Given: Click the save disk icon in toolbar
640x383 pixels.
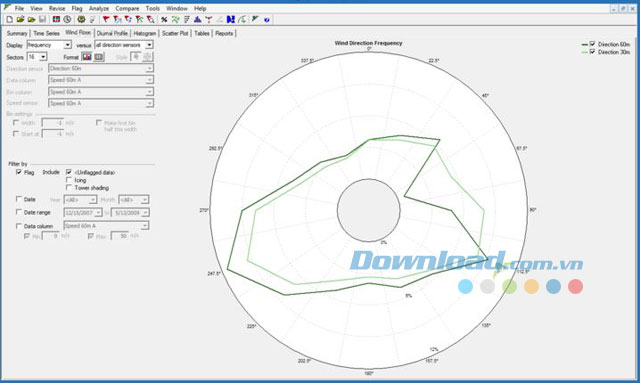Looking at the screenshot, I should [42, 19].
